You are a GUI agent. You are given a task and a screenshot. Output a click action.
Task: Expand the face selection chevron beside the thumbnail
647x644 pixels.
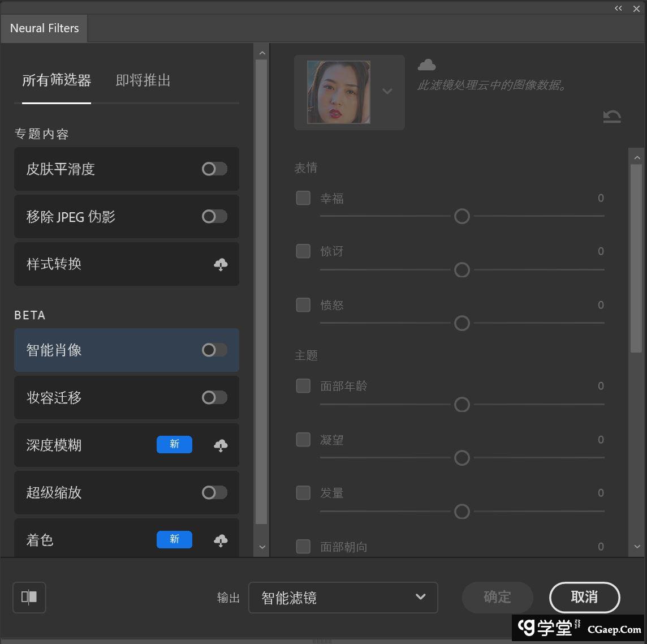point(387,91)
